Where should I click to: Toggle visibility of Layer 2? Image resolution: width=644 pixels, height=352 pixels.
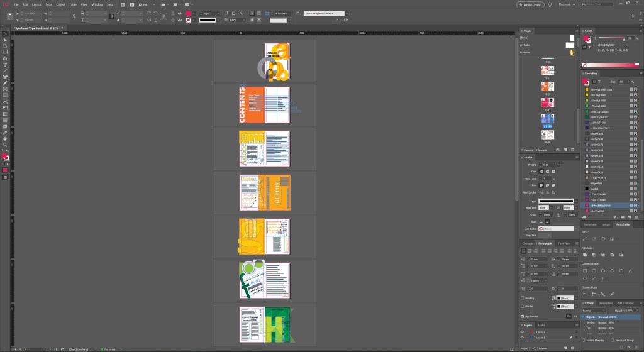point(523,331)
